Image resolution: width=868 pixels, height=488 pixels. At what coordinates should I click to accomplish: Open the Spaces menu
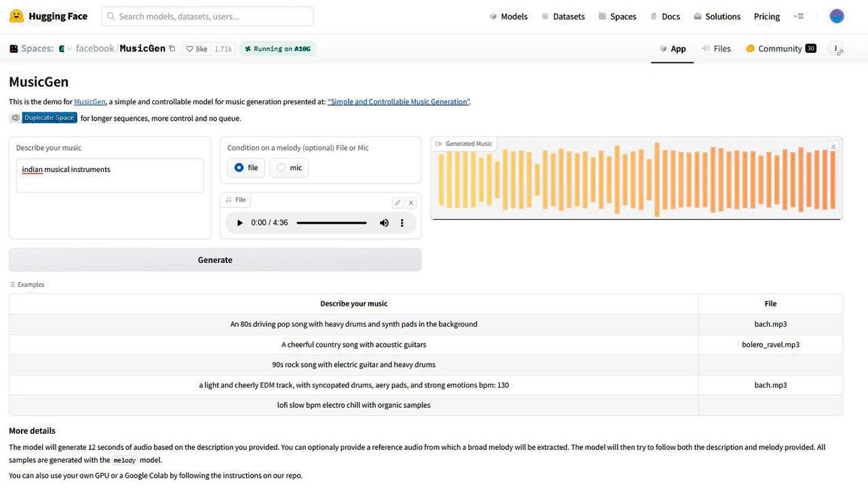pyautogui.click(x=617, y=16)
